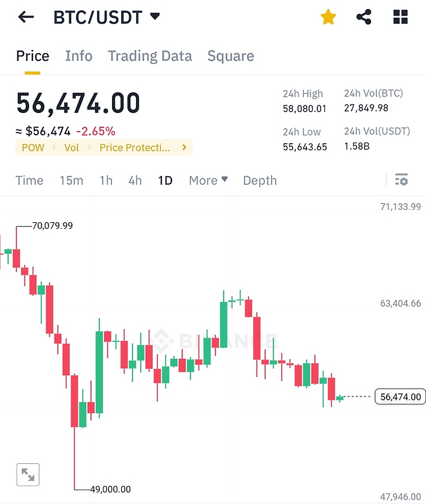Click the Price Protection tag
Image resolution: width=426 pixels, height=504 pixels.
pos(135,148)
